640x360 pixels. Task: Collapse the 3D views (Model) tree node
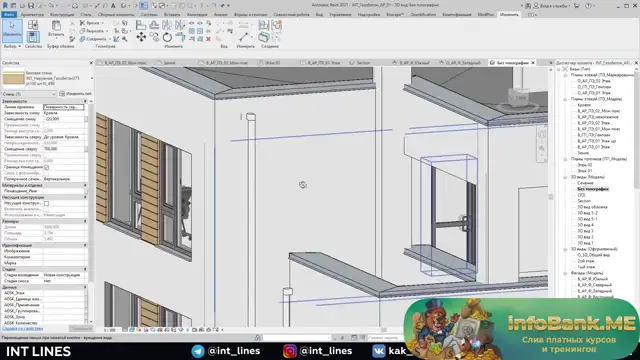coord(565,177)
